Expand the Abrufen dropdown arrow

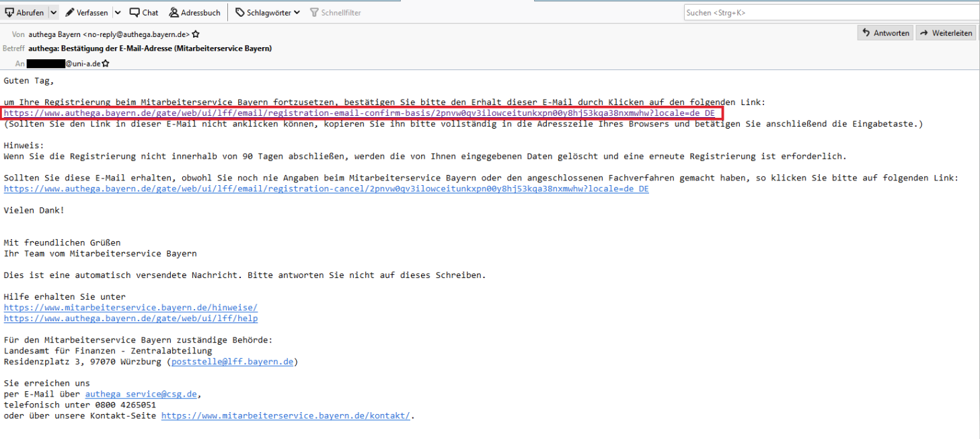tap(53, 13)
